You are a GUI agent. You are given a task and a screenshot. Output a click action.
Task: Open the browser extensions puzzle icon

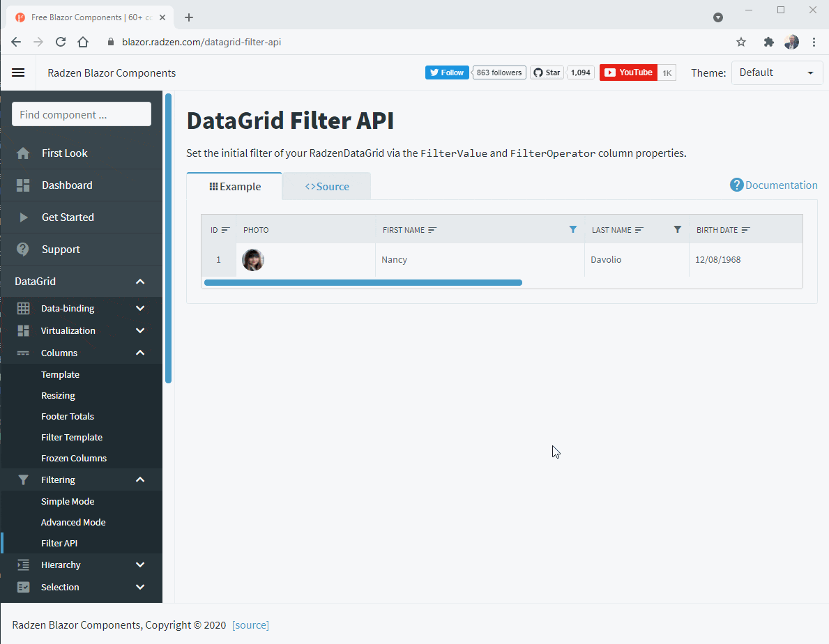click(x=769, y=42)
